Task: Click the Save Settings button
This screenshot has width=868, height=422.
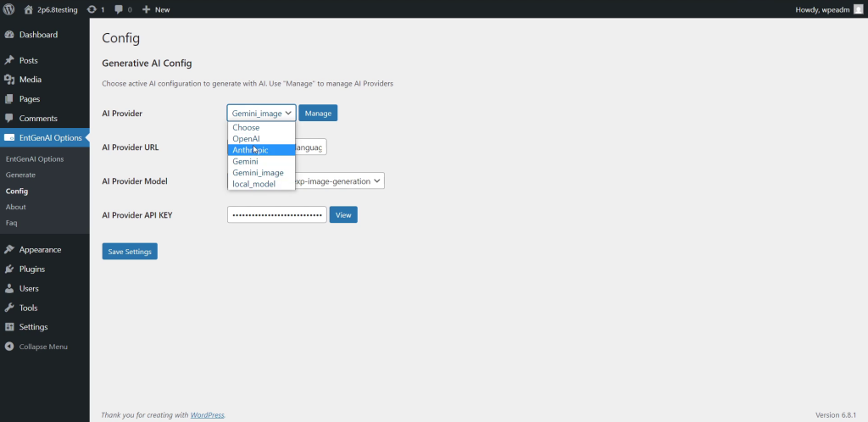Action: [x=130, y=251]
